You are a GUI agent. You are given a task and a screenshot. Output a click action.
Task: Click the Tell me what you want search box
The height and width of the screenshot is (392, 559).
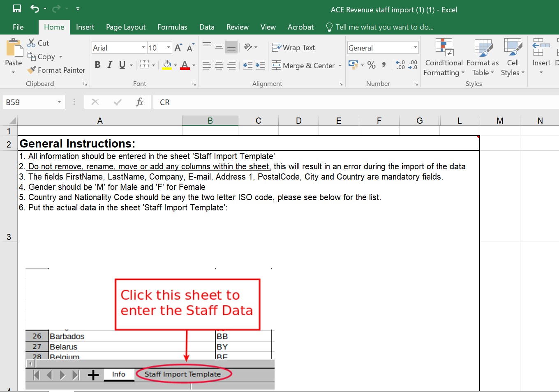pyautogui.click(x=379, y=27)
